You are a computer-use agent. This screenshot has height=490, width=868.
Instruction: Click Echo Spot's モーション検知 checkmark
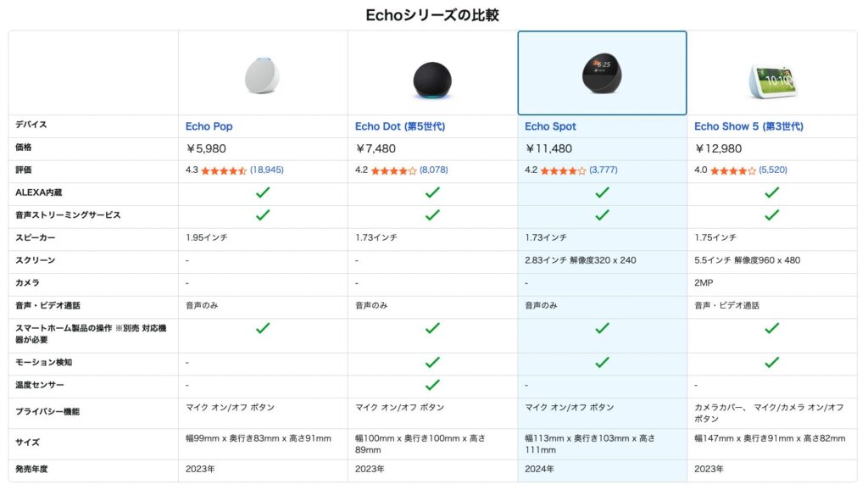click(602, 362)
